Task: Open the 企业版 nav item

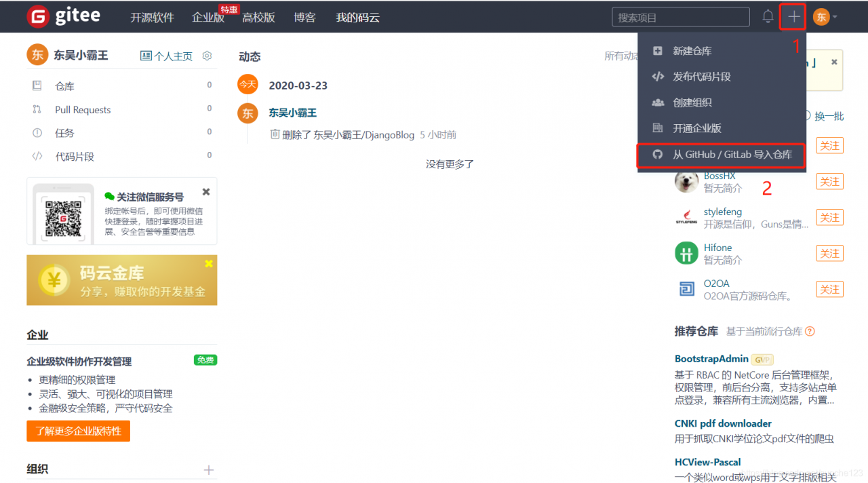Action: coord(208,18)
